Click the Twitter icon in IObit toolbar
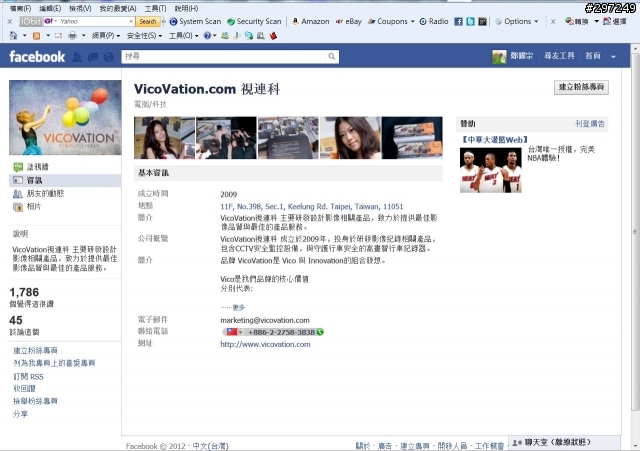Screen dimensions: 640x451 (470, 21)
